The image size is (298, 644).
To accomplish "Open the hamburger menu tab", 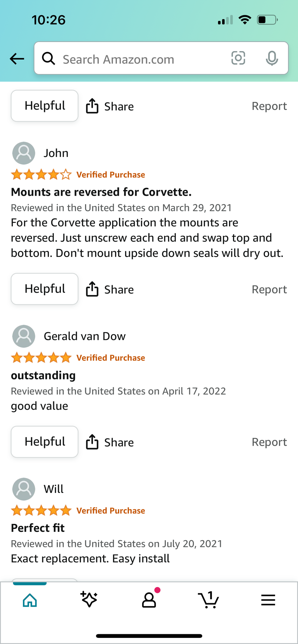I will [268, 600].
